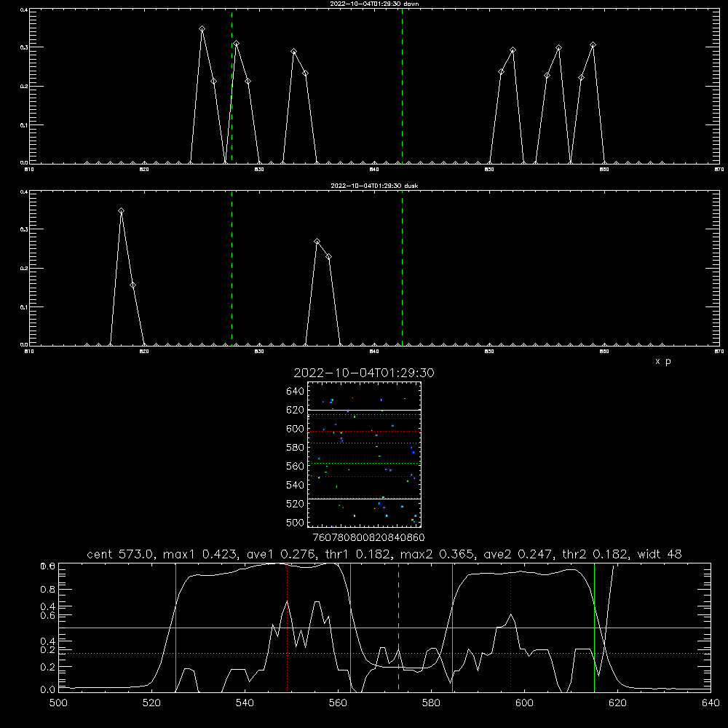
Task: Click 'widt 48' in the bottom plot title
Action: click(660, 554)
